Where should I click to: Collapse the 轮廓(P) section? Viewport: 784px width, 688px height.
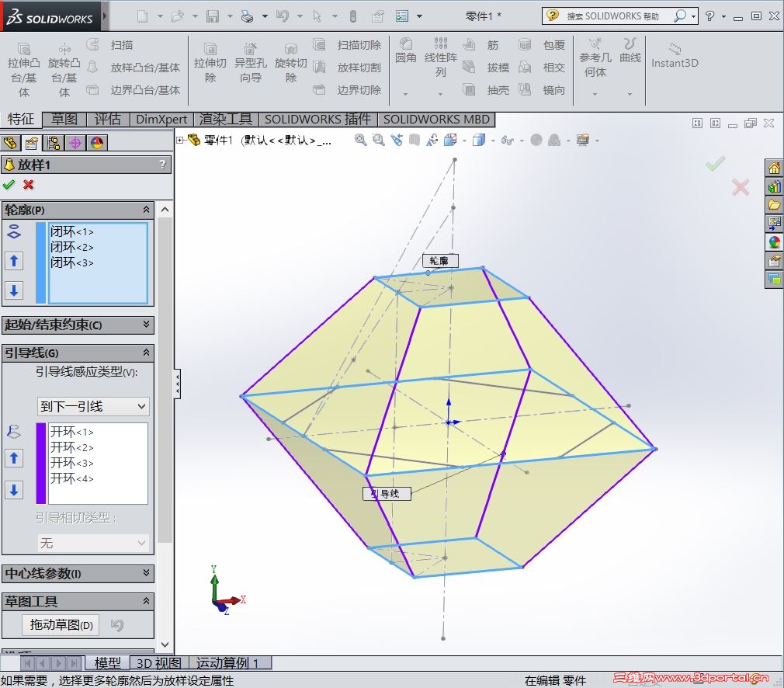point(146,210)
